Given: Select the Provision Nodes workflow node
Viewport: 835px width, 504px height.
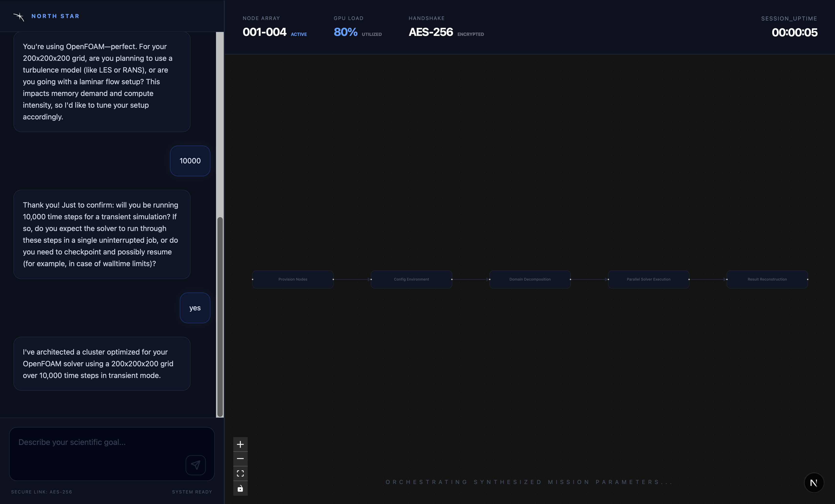Looking at the screenshot, I should pyautogui.click(x=293, y=279).
